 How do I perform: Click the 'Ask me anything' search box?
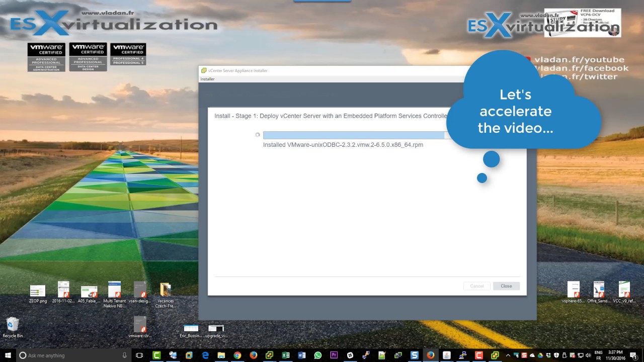[73, 355]
